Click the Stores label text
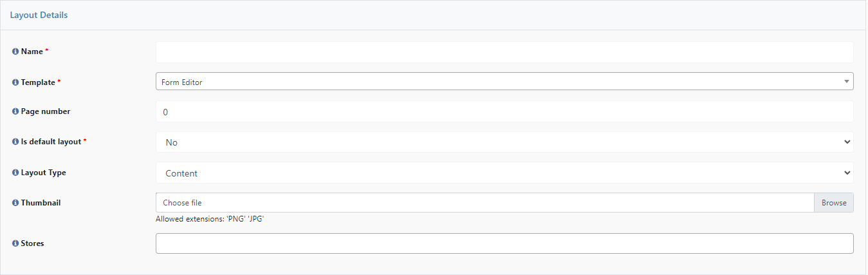This screenshot has height=275, width=868. click(x=32, y=243)
